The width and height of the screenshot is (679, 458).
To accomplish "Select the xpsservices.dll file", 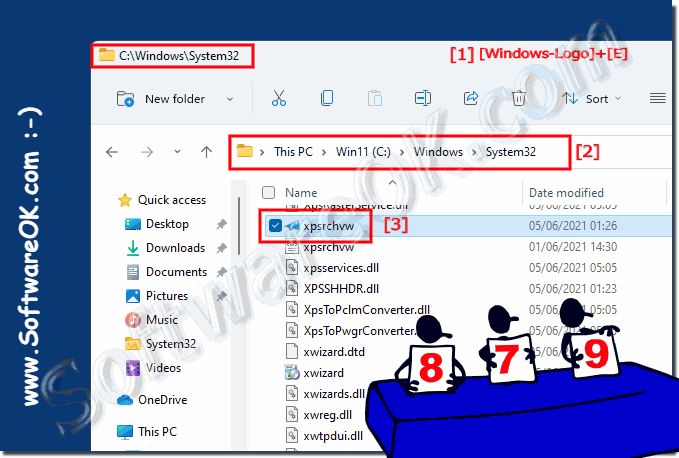I will click(341, 268).
